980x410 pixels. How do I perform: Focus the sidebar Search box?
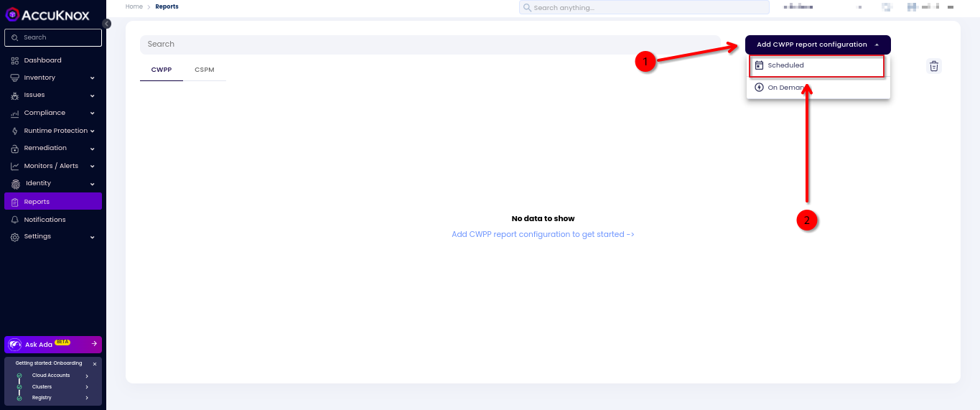coord(53,37)
